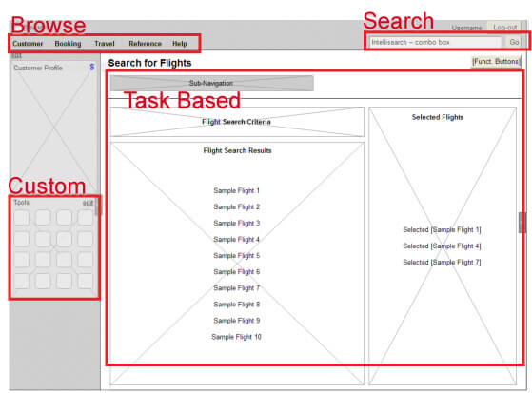Click first tool icon in bottom row

click(21, 282)
